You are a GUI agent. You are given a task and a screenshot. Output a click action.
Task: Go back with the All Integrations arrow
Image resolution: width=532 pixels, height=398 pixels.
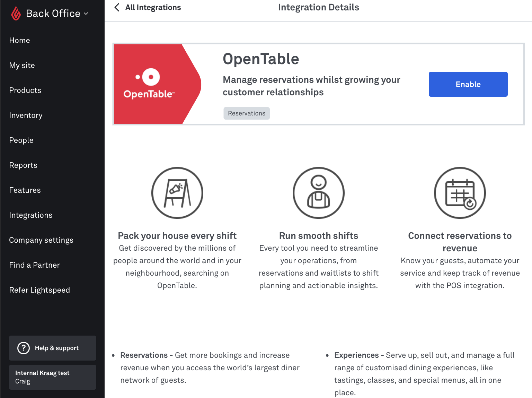(x=117, y=7)
